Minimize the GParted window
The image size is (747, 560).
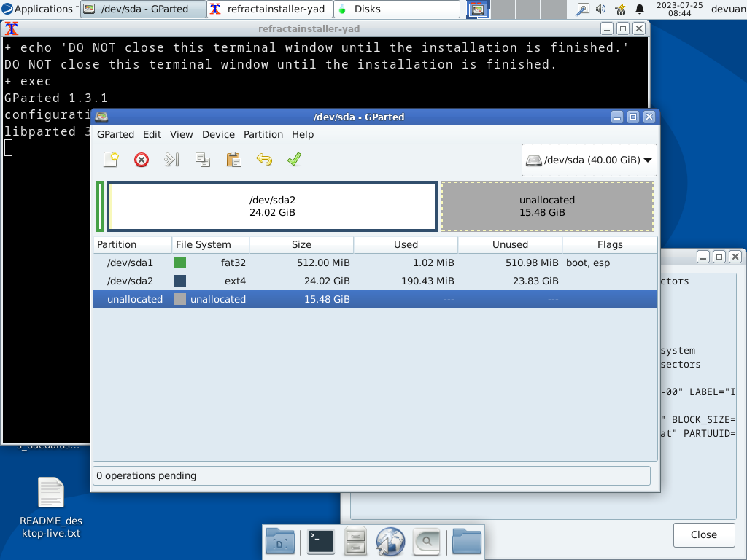pyautogui.click(x=617, y=117)
